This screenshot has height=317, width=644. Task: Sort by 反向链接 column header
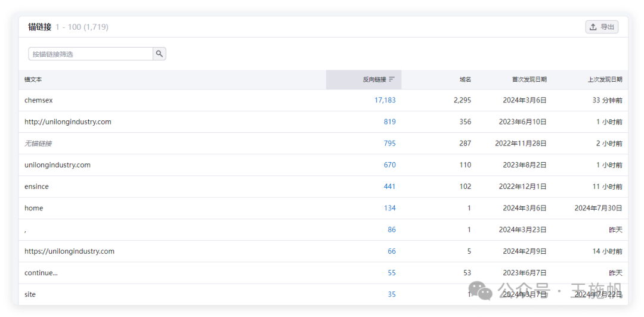click(364, 80)
